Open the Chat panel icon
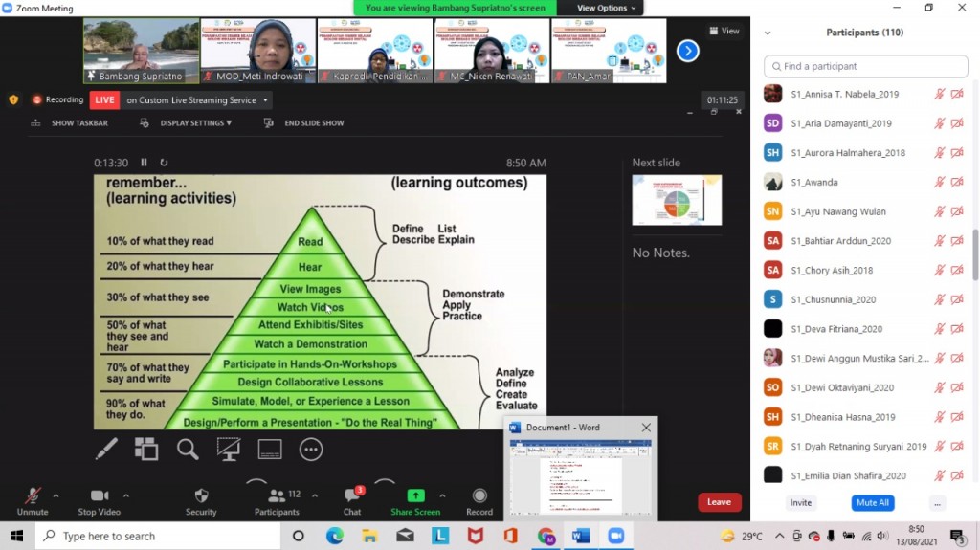 pos(352,501)
